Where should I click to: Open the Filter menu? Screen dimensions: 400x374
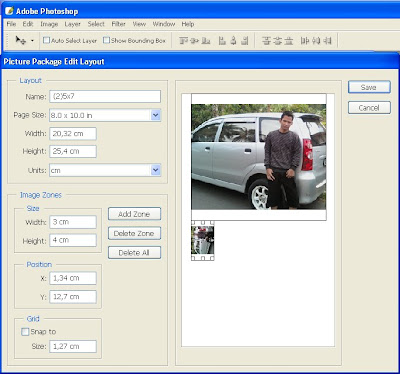tap(118, 24)
